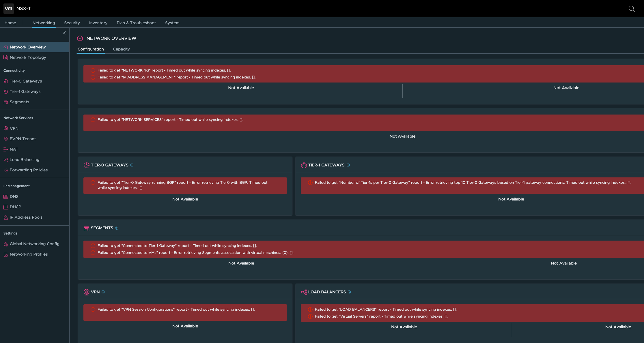Open info icon beside SEGMENTS heading

117,228
